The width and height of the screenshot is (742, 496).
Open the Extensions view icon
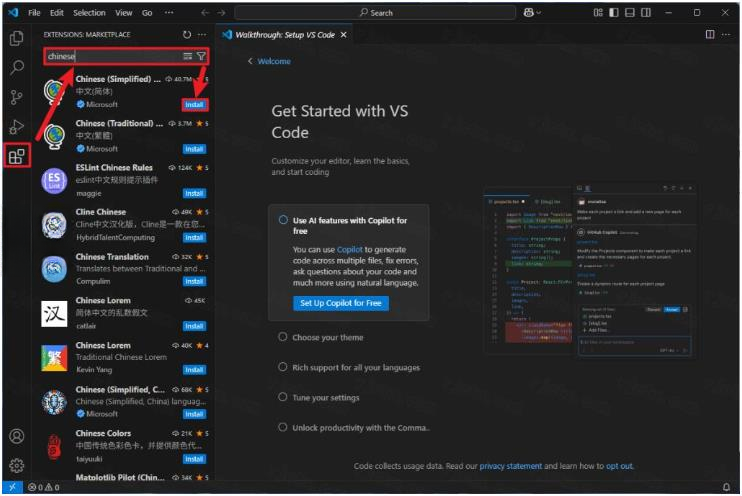(17, 156)
